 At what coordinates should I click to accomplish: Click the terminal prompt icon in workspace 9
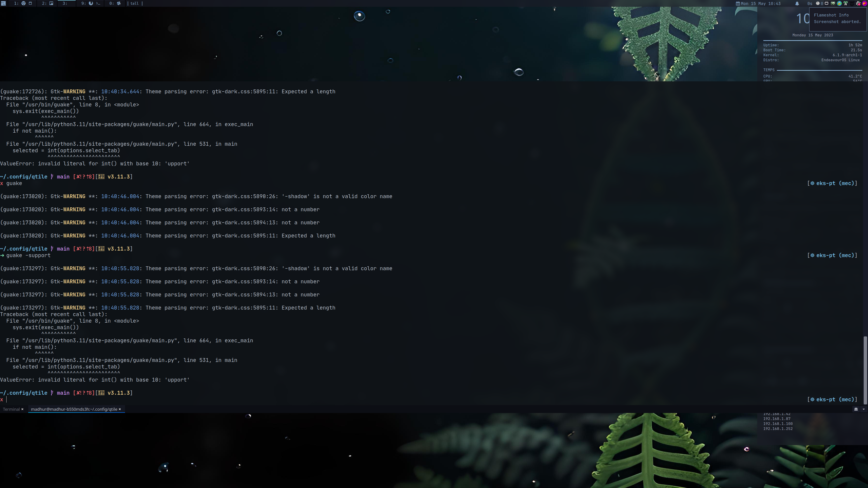point(98,3)
